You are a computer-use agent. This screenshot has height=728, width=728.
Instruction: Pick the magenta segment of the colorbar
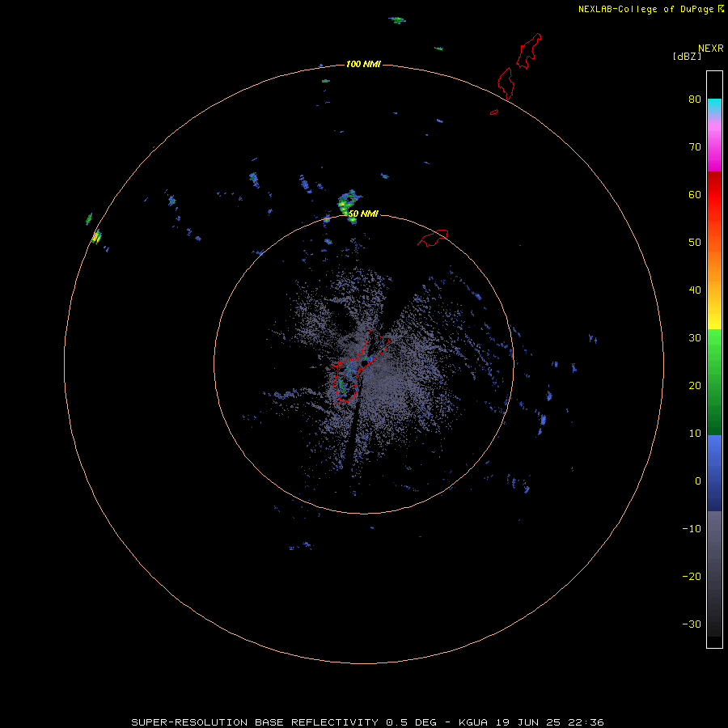click(x=714, y=149)
